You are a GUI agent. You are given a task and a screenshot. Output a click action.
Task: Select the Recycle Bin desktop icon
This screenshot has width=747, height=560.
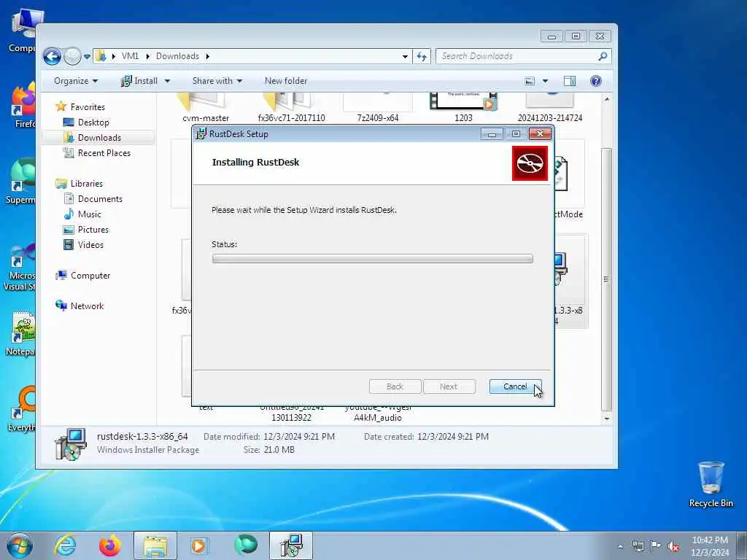pyautogui.click(x=711, y=484)
